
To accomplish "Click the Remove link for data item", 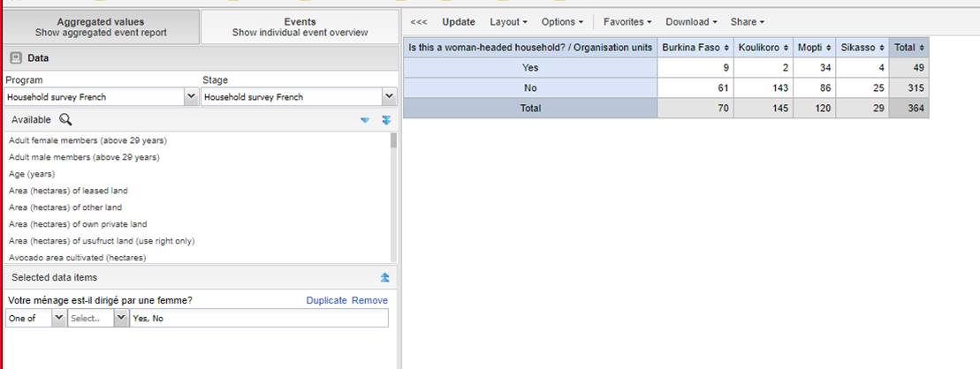I will [369, 301].
